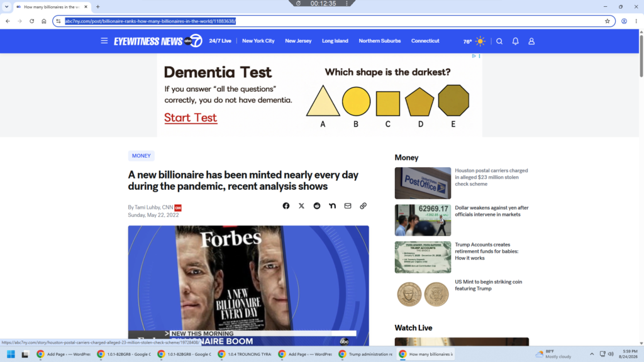Open the hamburger navigation menu
The height and width of the screenshot is (362, 644).
104,41
